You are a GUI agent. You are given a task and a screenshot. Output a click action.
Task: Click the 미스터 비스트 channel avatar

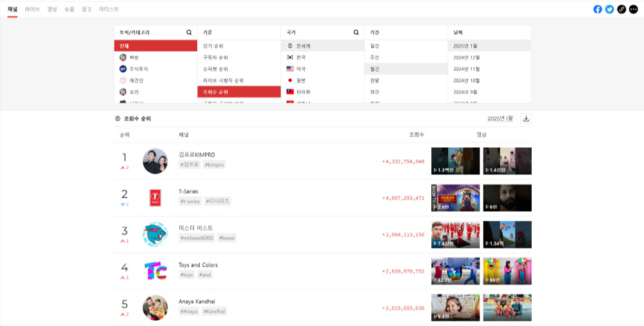(x=155, y=234)
